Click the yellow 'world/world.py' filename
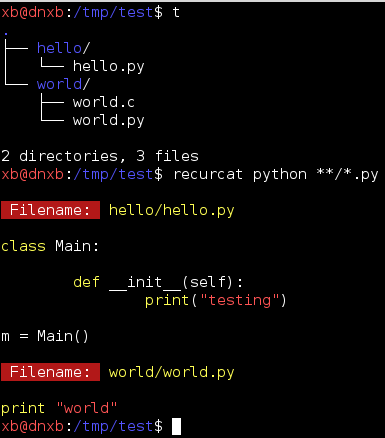The image size is (385, 438). click(x=172, y=372)
